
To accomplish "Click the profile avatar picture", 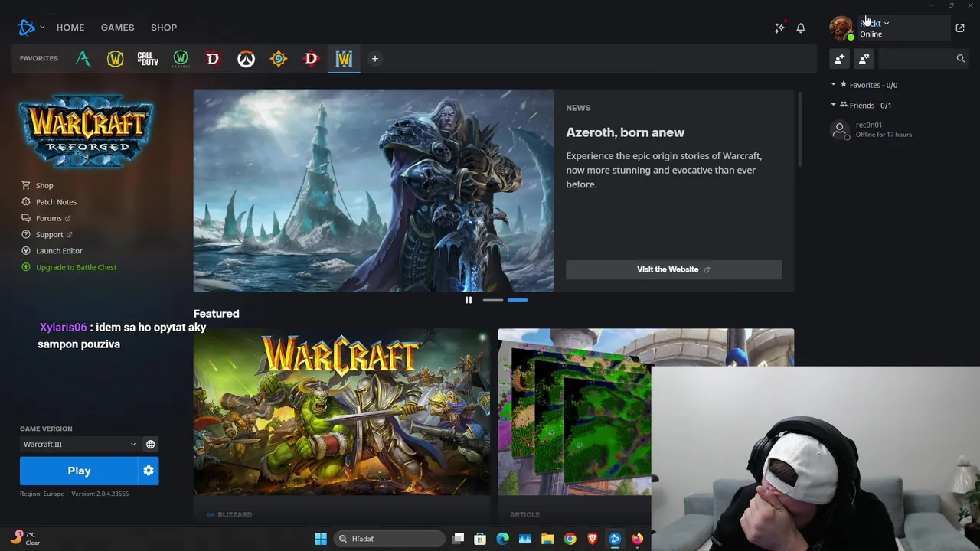I will point(841,28).
